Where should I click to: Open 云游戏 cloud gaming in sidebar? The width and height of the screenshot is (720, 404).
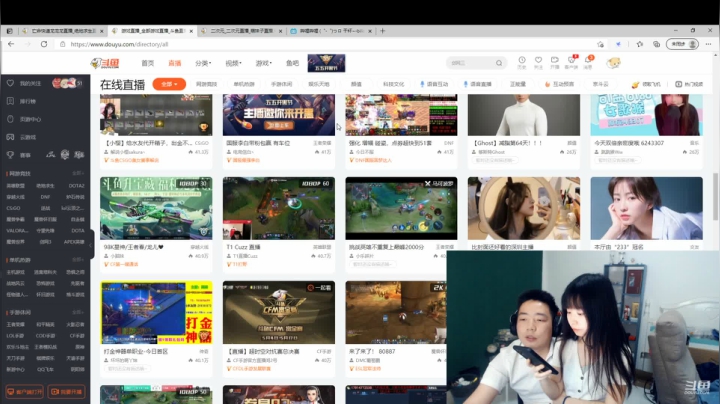(22, 137)
